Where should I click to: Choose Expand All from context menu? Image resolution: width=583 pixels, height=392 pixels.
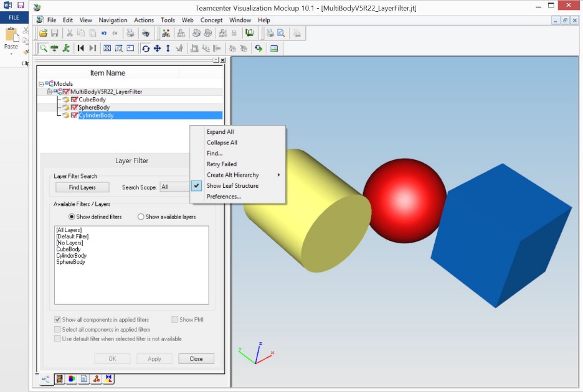pos(238,132)
